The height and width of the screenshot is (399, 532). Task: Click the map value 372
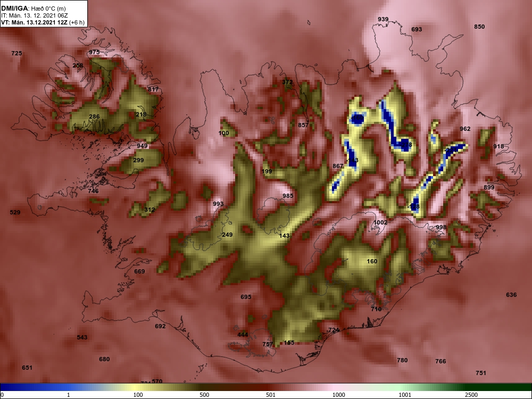click(x=287, y=82)
